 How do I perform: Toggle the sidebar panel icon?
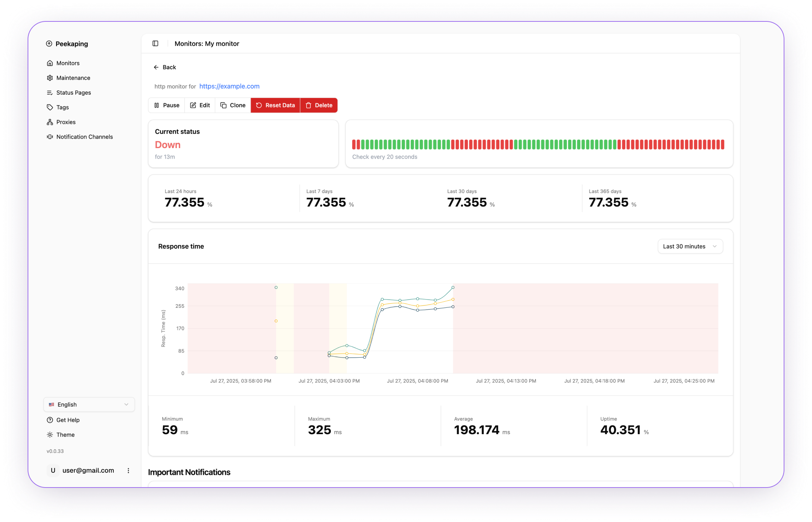point(155,44)
